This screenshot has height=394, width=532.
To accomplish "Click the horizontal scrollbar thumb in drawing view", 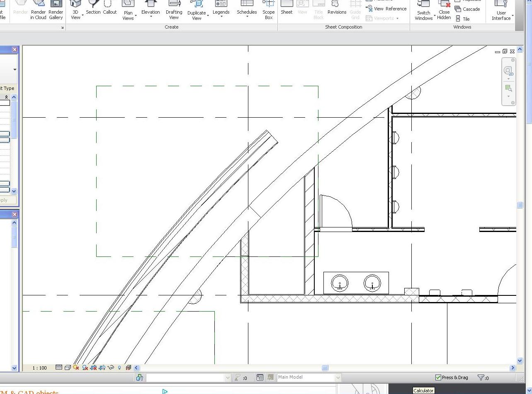I will (325, 368).
